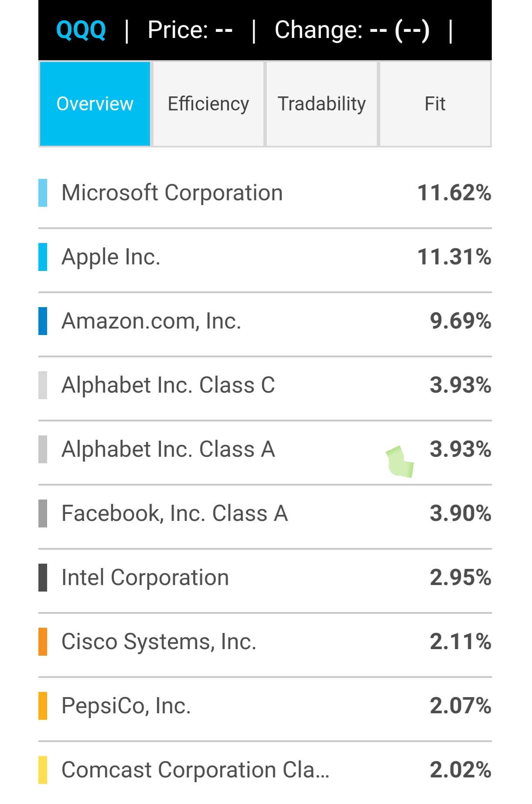Go to the Fit tab
The image size is (532, 804).
pos(435,104)
